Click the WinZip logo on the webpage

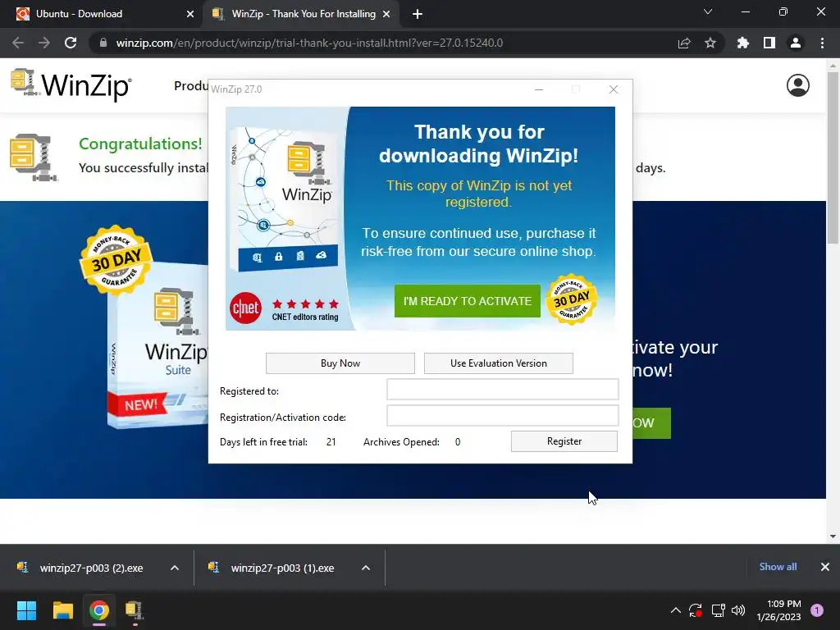[x=71, y=84]
